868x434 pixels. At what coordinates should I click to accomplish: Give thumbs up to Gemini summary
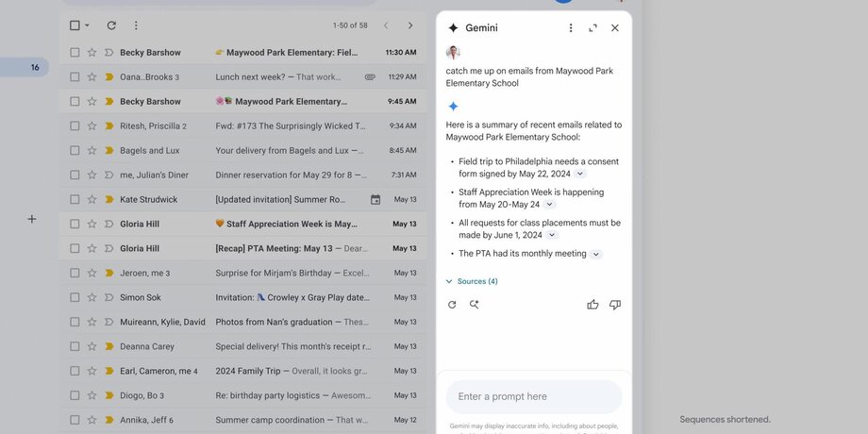click(x=593, y=305)
